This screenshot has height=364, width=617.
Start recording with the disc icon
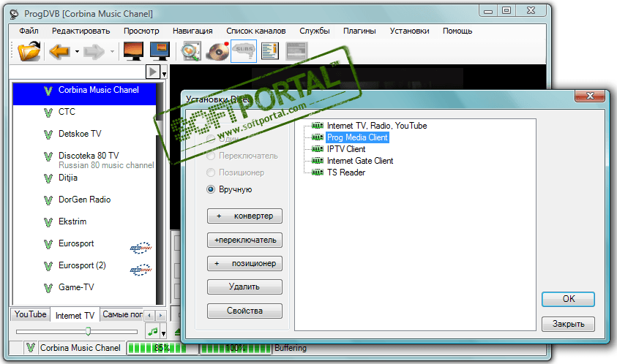tap(218, 51)
